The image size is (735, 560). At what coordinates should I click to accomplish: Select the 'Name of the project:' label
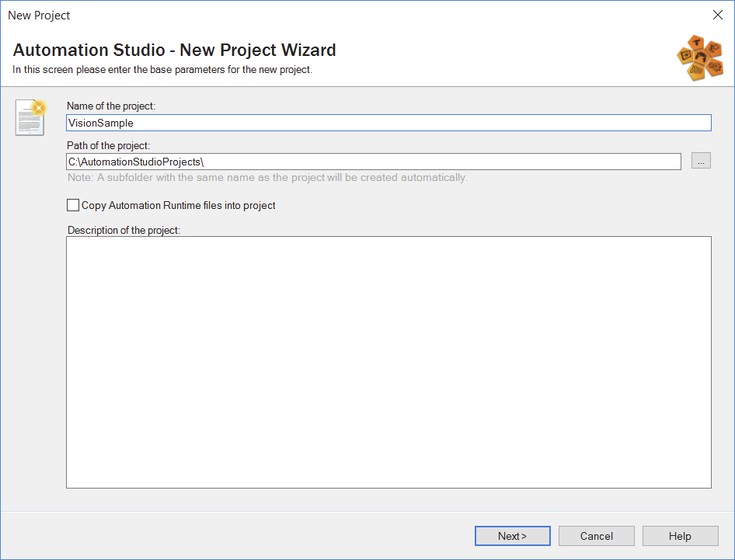(x=111, y=106)
